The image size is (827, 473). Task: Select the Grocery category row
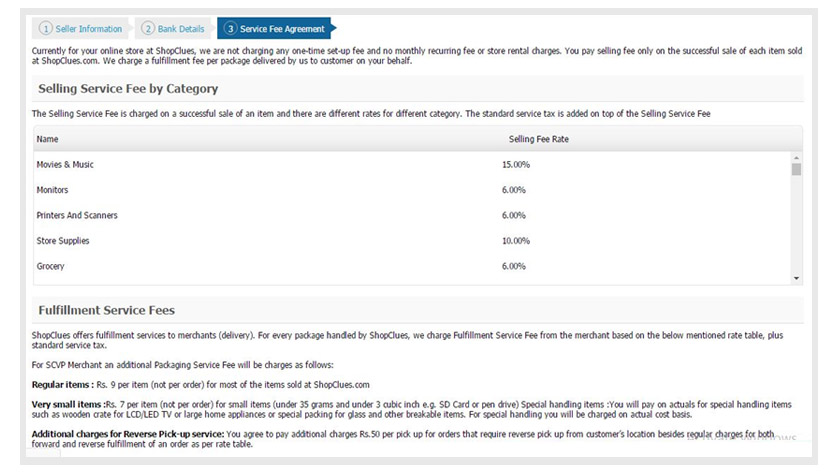point(412,266)
